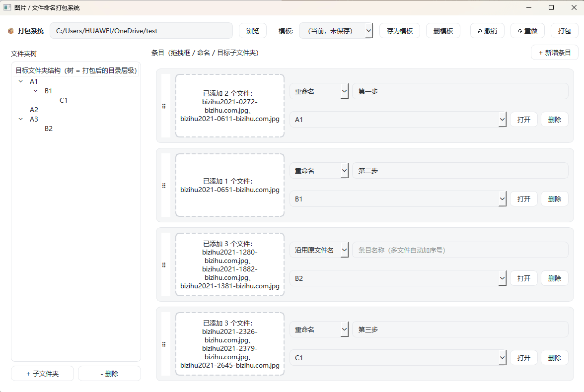Select folder B2 in the tree

click(49, 129)
